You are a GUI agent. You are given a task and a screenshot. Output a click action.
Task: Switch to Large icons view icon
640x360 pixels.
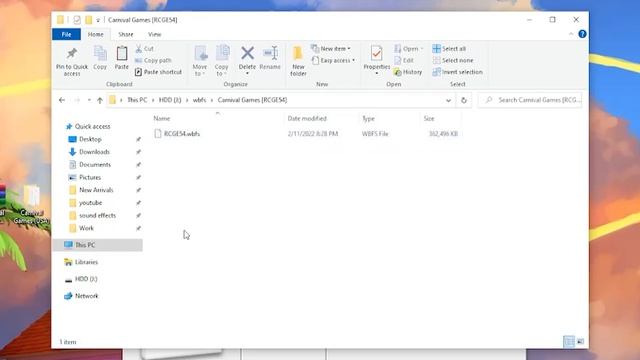coord(580,341)
